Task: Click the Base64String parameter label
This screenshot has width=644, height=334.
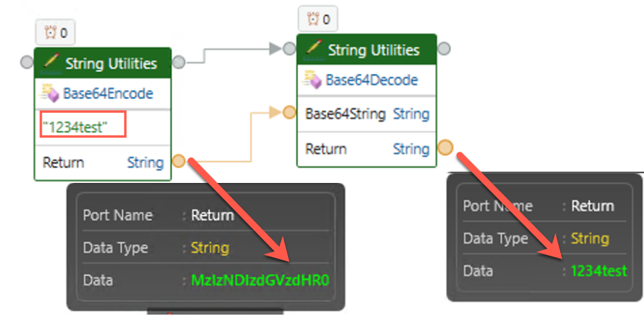Action: 346,114
